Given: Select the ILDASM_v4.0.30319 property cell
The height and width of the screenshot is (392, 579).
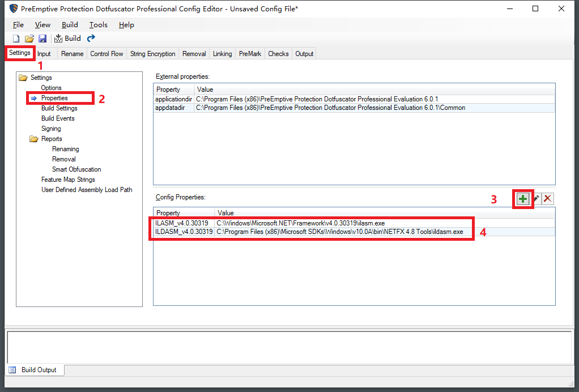Looking at the screenshot, I should click(184, 232).
